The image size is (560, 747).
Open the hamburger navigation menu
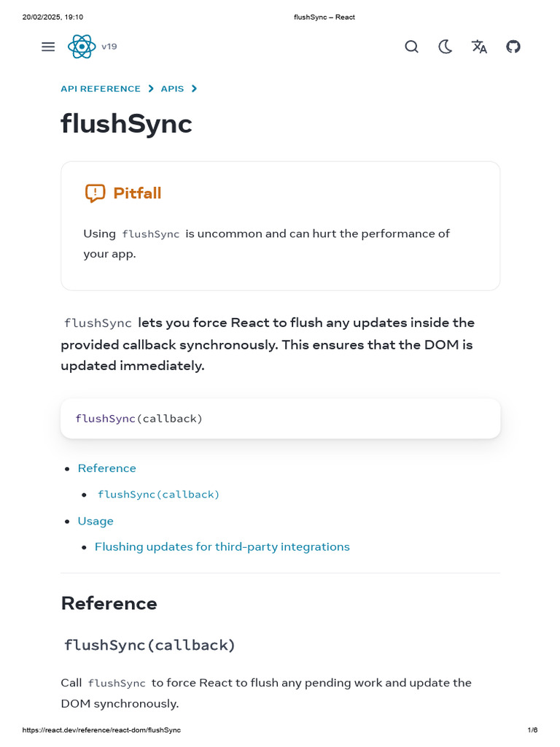pos(48,47)
